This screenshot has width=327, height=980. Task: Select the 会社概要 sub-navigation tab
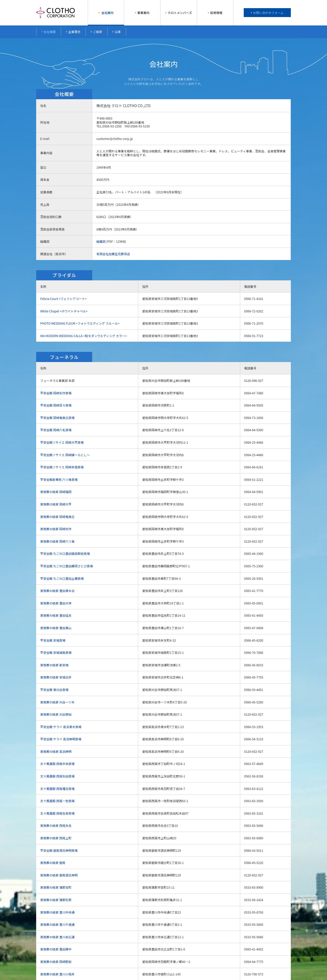pyautogui.click(x=48, y=32)
